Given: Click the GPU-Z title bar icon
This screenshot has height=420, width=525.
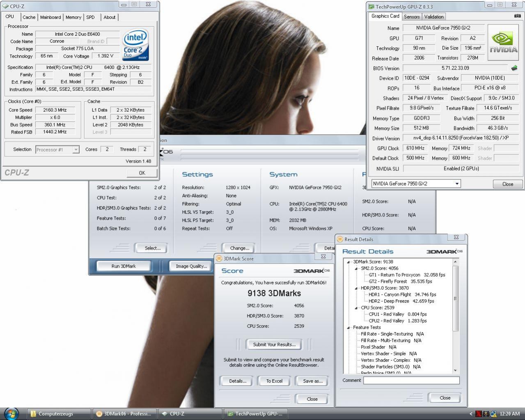Looking at the screenshot, I should coord(371,7).
